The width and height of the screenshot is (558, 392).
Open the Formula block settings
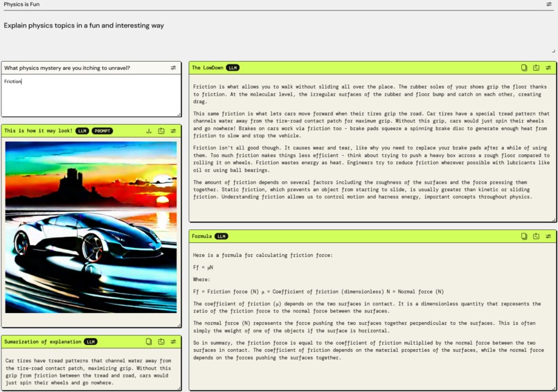coord(548,236)
